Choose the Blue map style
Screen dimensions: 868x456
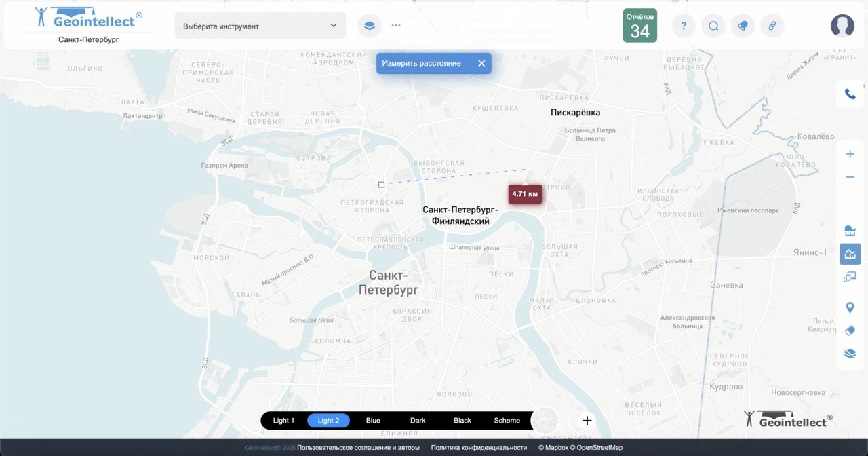click(373, 421)
